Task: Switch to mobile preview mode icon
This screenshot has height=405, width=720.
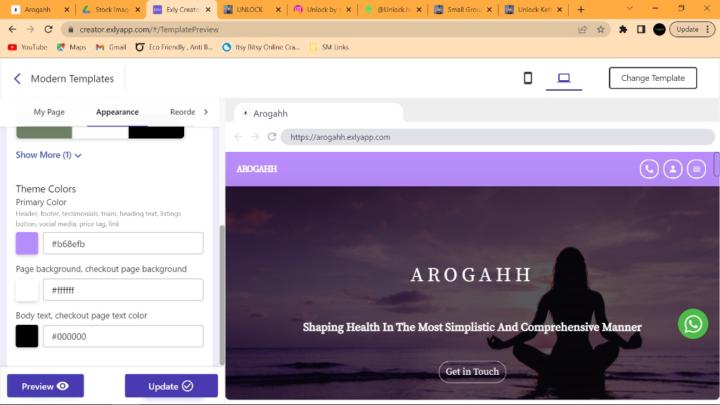Action: (528, 78)
